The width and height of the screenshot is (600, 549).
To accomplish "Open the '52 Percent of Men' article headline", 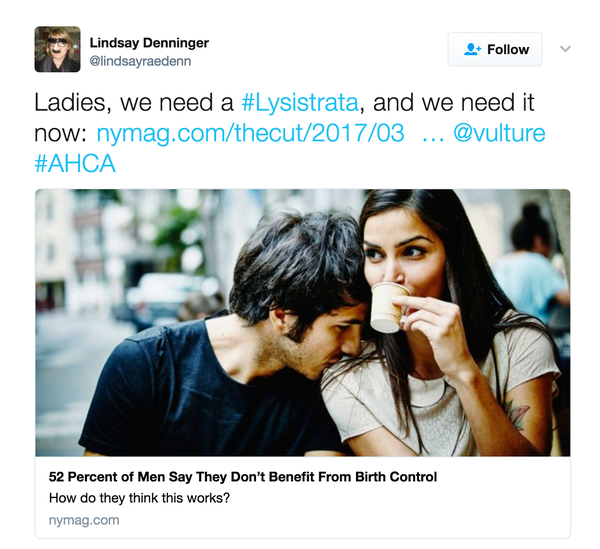I will pos(243,477).
